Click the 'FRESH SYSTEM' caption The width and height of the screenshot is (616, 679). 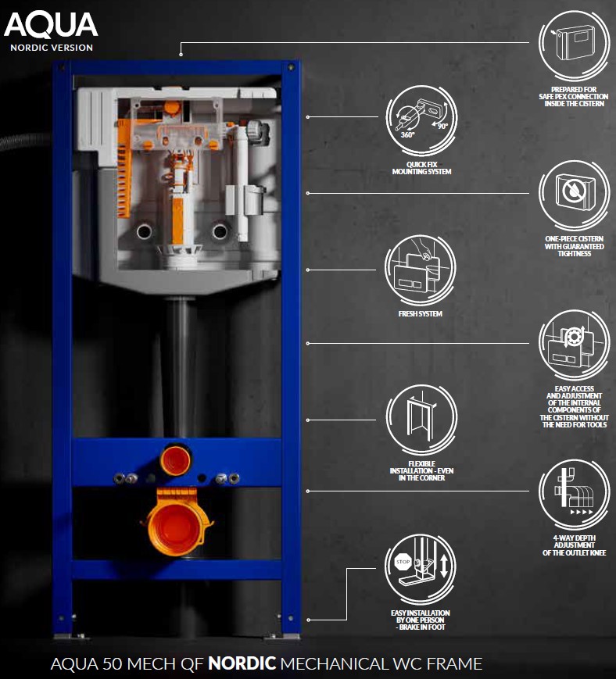(421, 313)
